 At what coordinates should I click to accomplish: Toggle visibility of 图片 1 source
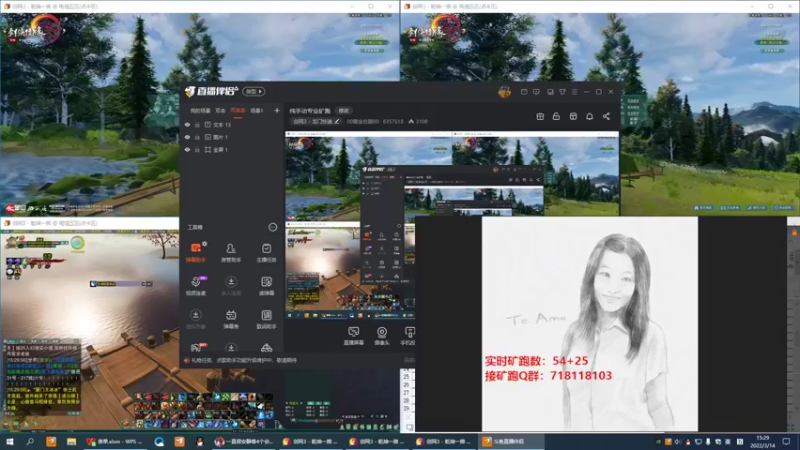[x=187, y=137]
